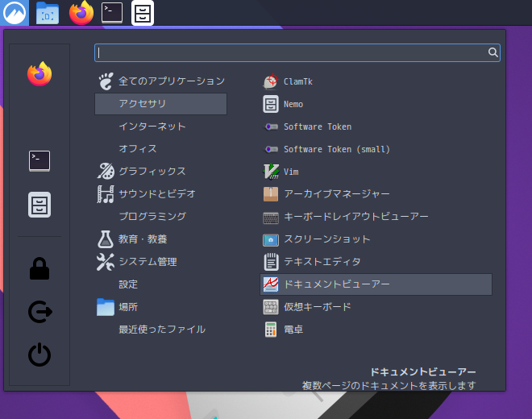
Task: Click the ClamTk icon
Action: (x=271, y=81)
